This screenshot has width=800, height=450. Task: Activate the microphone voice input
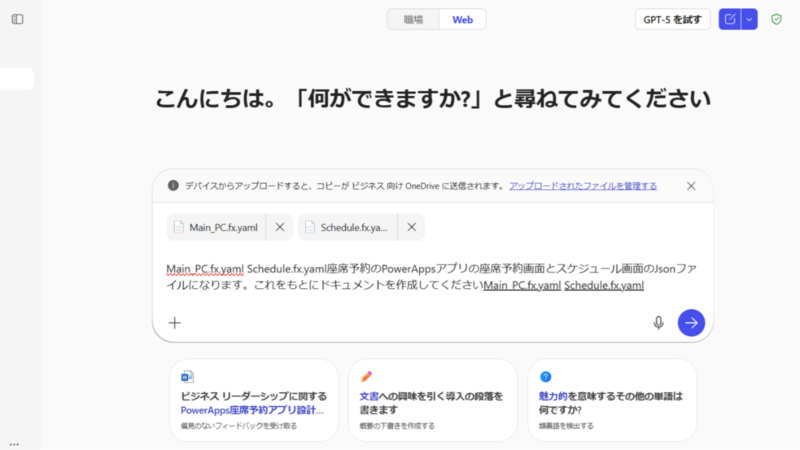(658, 322)
